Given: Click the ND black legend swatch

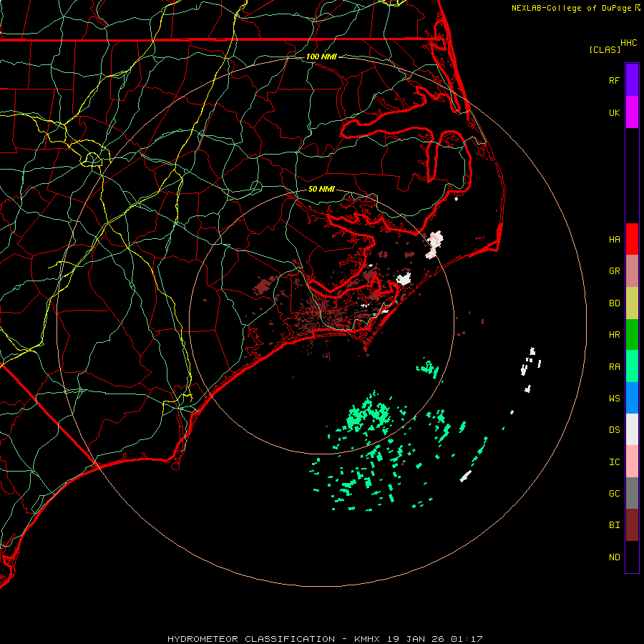Looking at the screenshot, I should (632, 557).
